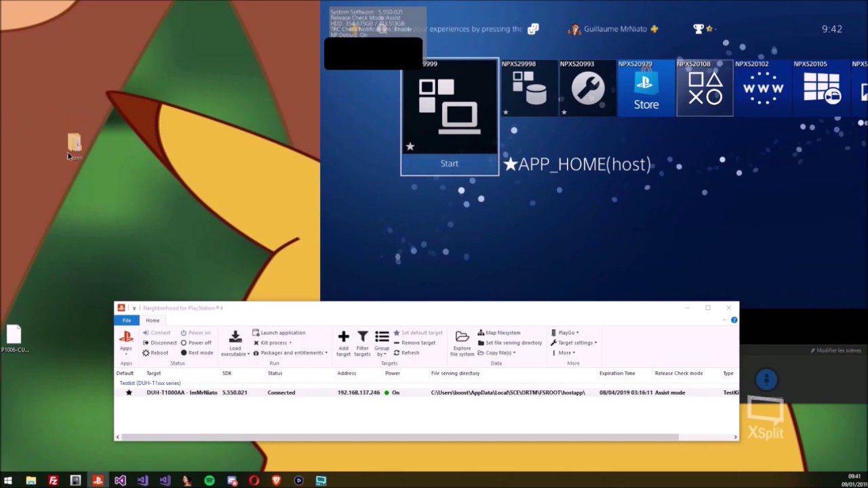868x488 pixels.
Task: Select Rest mode in the ribbon
Action: click(x=197, y=352)
